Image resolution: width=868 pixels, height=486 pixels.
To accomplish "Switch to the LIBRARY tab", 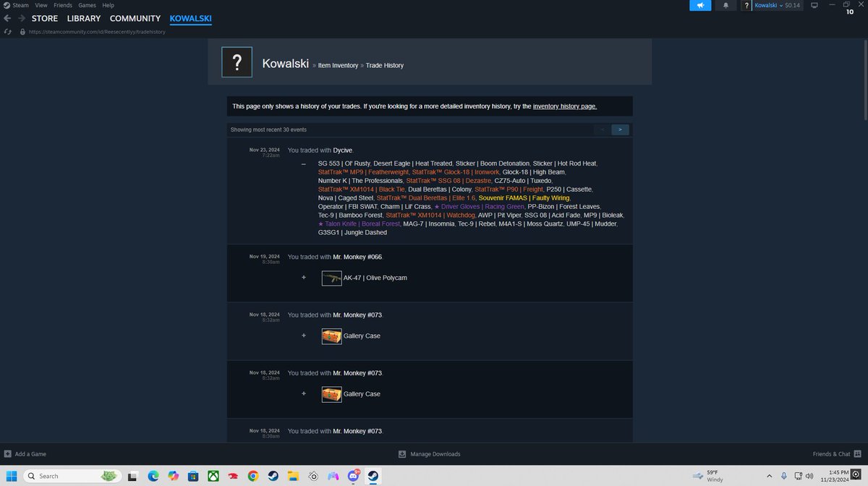I will click(x=84, y=18).
